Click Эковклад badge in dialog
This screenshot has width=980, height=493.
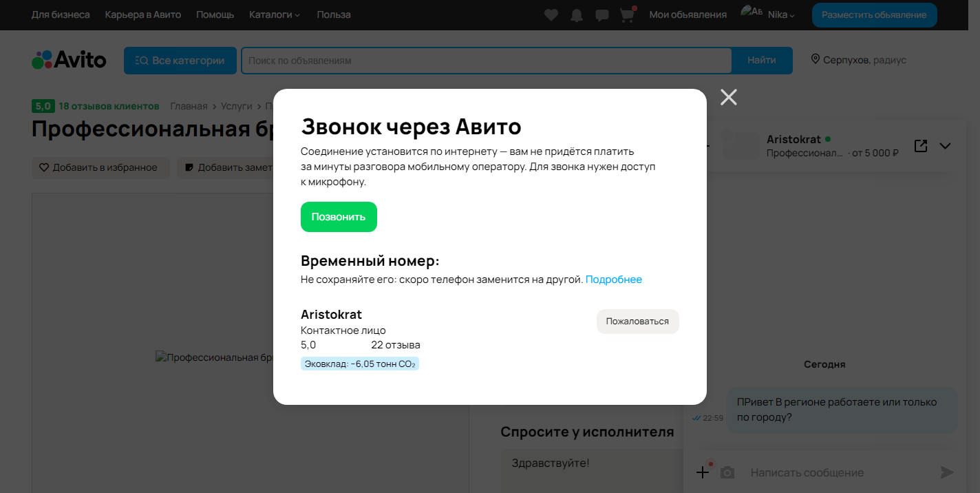[360, 364]
